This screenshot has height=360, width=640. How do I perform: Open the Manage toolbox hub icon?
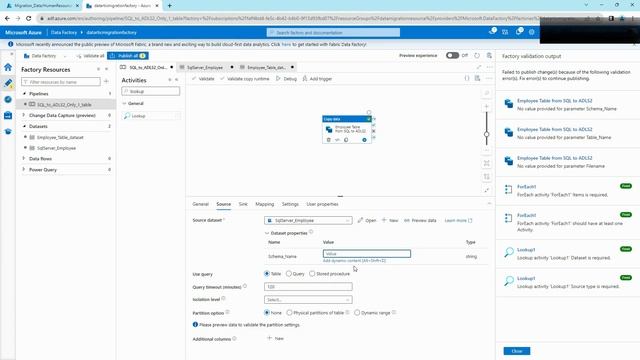point(8,116)
